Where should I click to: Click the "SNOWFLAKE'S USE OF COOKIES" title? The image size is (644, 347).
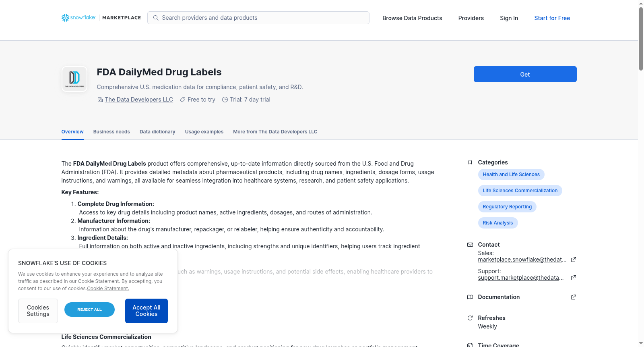coord(62,263)
